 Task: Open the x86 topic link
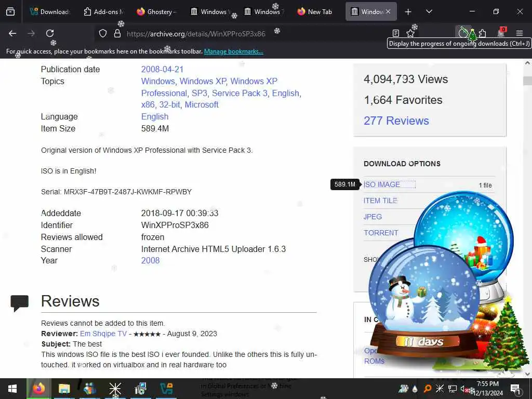tap(148, 105)
